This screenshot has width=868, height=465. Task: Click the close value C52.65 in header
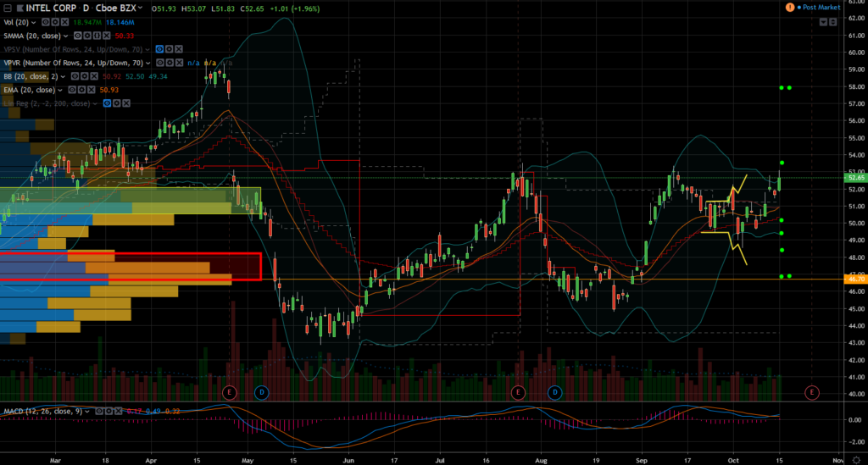point(252,8)
